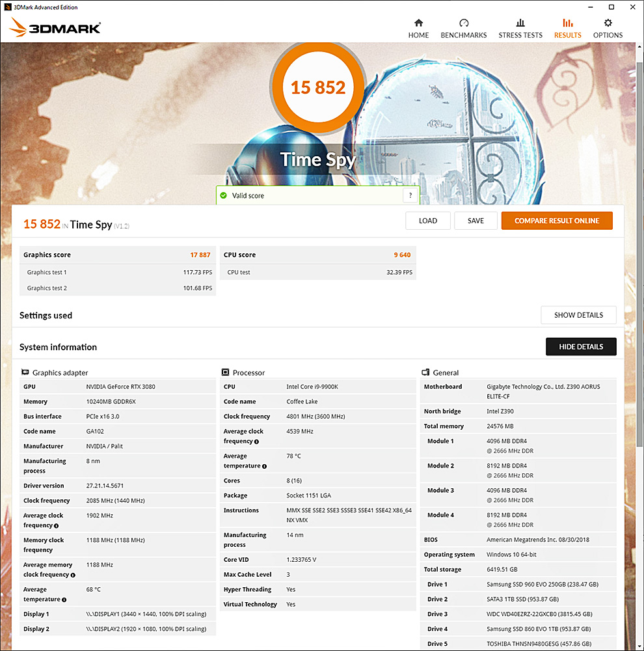Image resolution: width=644 pixels, height=651 pixels.
Task: Open the OPTIONS tab label
Action: click(x=608, y=35)
